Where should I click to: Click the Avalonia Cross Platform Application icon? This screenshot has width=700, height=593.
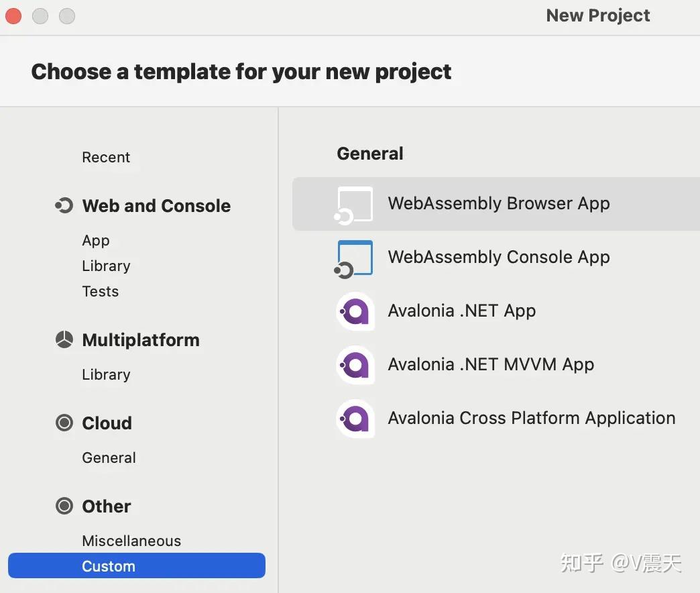tap(355, 419)
